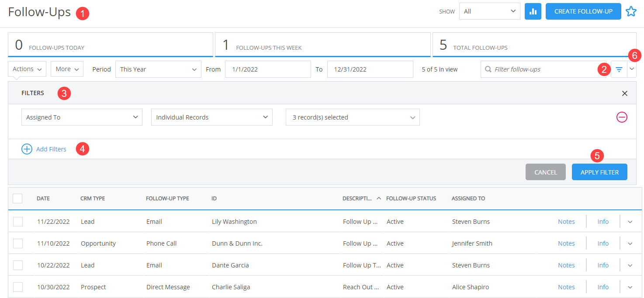Click the Cancel button

point(546,172)
